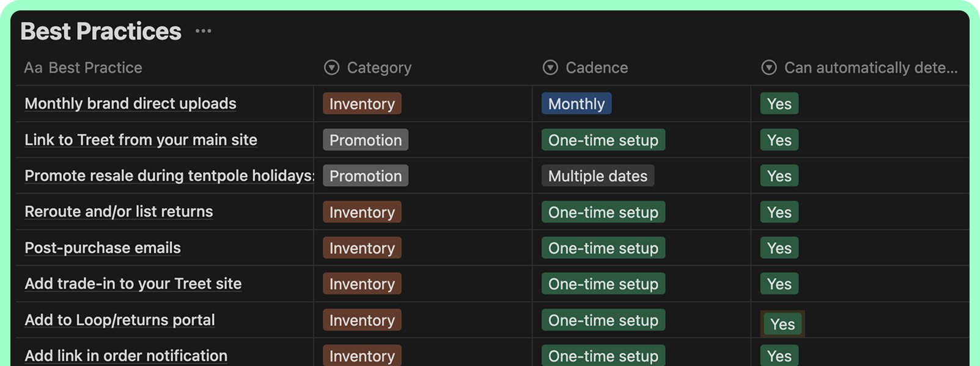The image size is (980, 366).
Task: Click the Cadence column select icon
Action: [x=550, y=67]
